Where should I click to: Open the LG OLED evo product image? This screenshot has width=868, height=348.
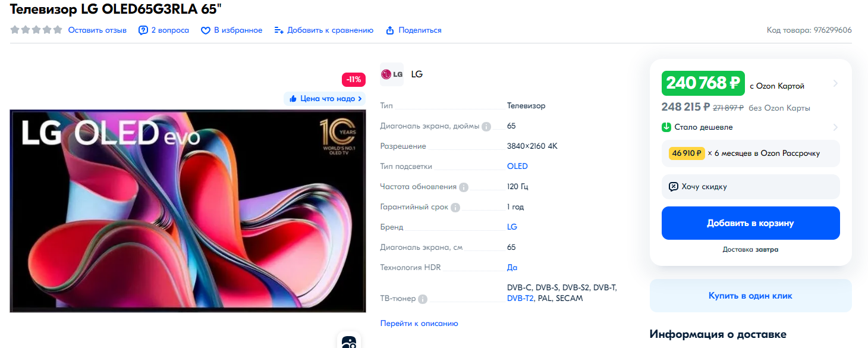click(x=188, y=211)
